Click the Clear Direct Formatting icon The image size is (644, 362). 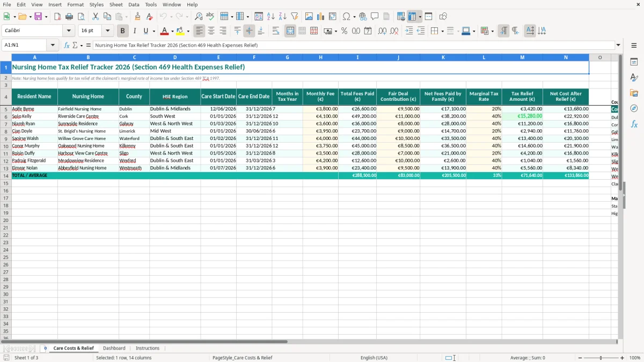click(149, 17)
